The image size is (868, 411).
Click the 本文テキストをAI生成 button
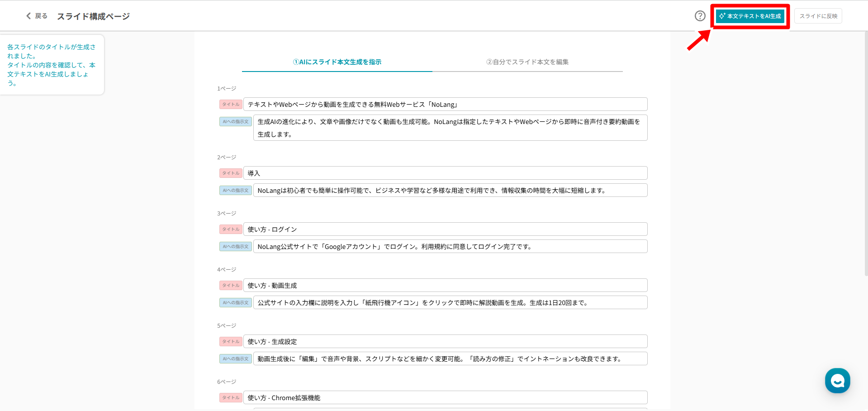(750, 16)
